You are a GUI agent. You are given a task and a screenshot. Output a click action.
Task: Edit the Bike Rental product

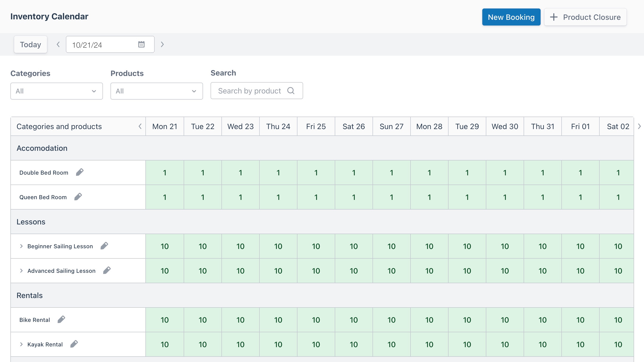61,320
